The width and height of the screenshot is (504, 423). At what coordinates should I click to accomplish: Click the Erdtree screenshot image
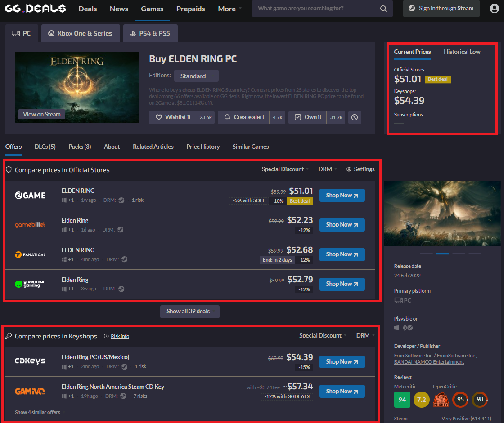(442, 214)
